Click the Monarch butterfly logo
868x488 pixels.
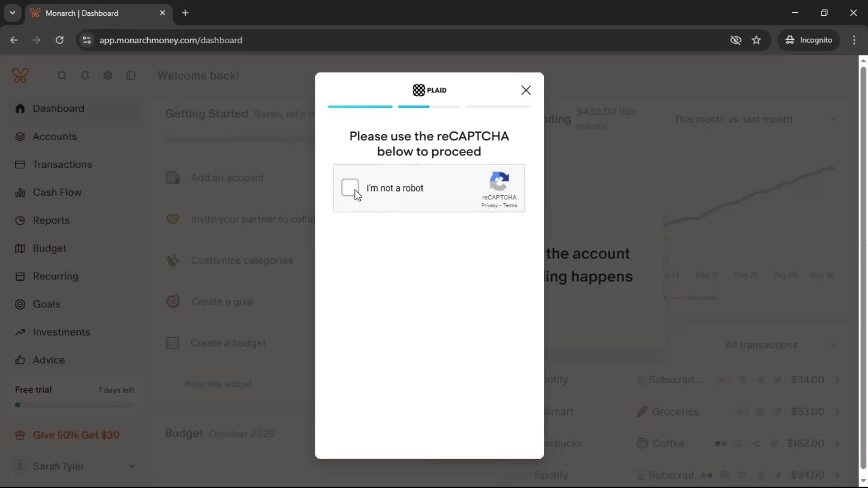(20, 75)
